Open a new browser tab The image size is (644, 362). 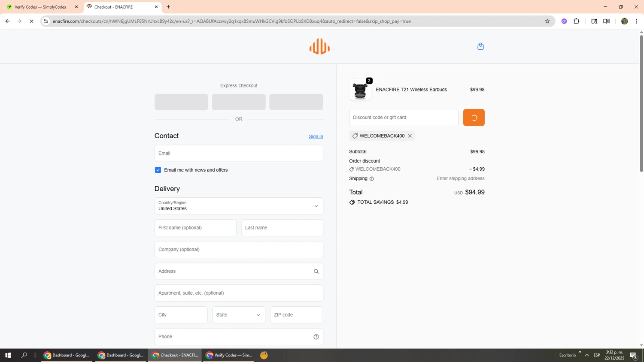pos(168,7)
